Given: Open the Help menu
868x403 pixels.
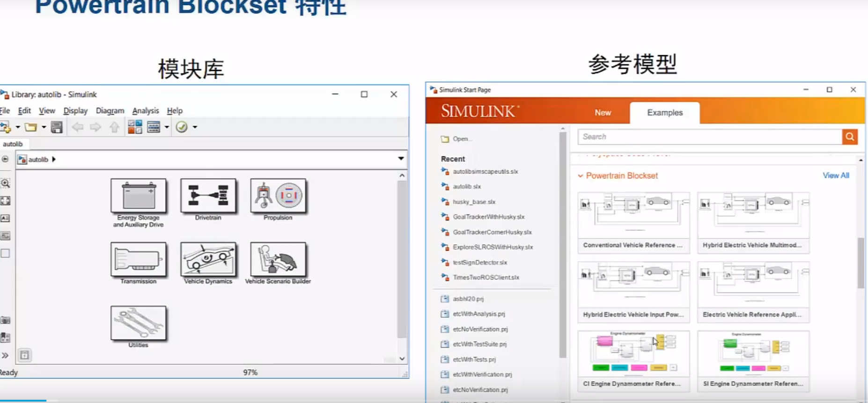Looking at the screenshot, I should pyautogui.click(x=175, y=110).
